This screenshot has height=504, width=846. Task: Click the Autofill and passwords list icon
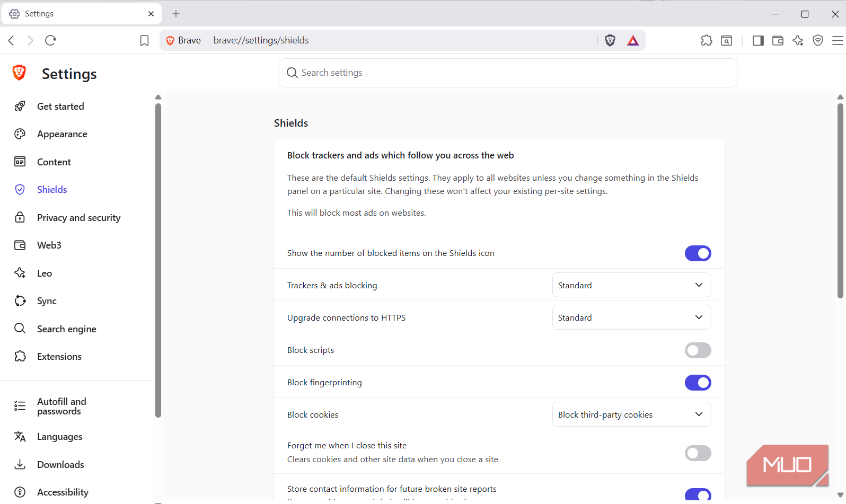tap(20, 406)
